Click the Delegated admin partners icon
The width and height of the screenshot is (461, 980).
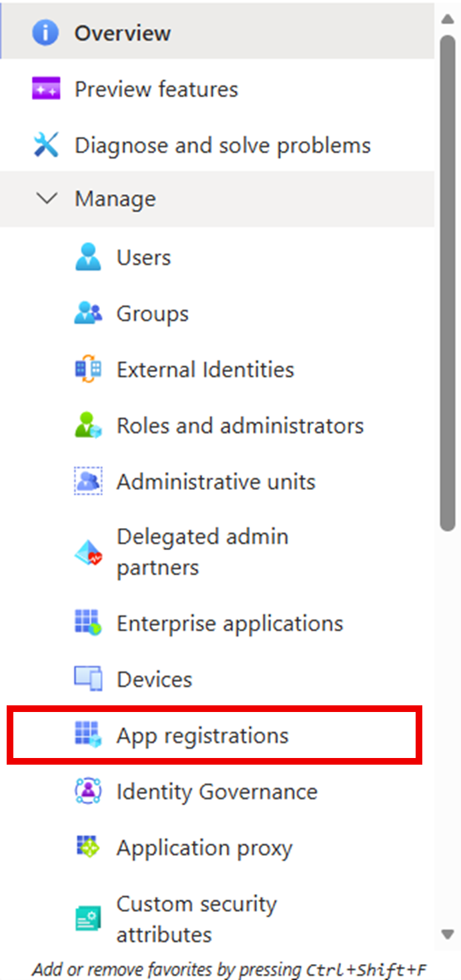point(88,553)
